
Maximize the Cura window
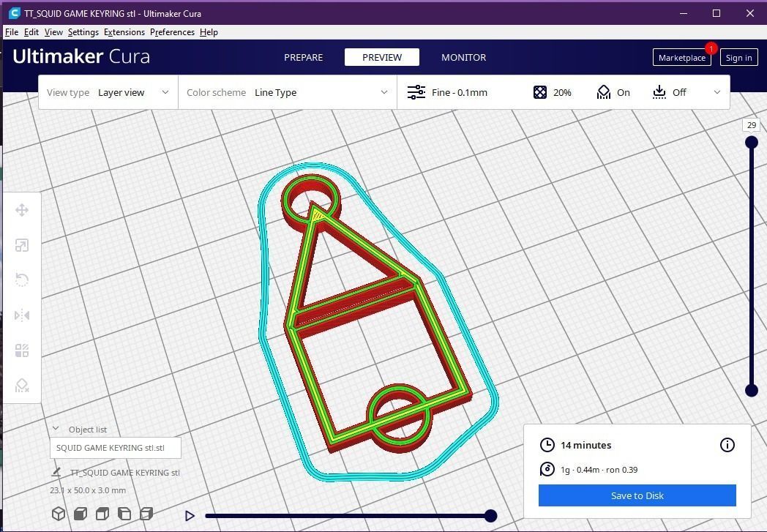click(x=716, y=13)
